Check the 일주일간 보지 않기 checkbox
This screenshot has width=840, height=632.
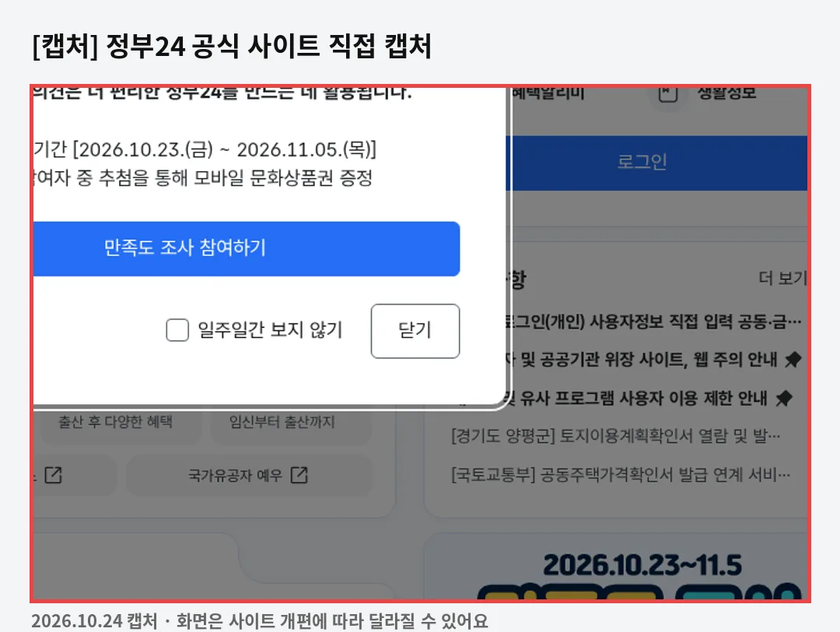pyautogui.click(x=177, y=330)
